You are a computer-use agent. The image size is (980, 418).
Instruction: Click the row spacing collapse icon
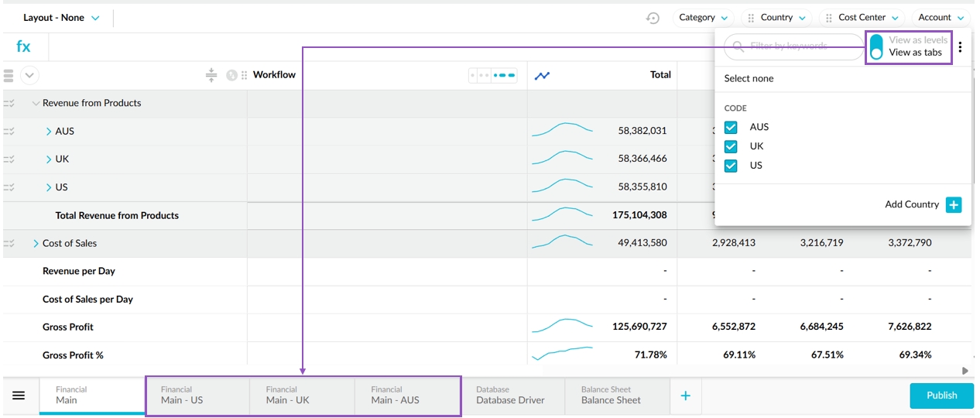(211, 75)
